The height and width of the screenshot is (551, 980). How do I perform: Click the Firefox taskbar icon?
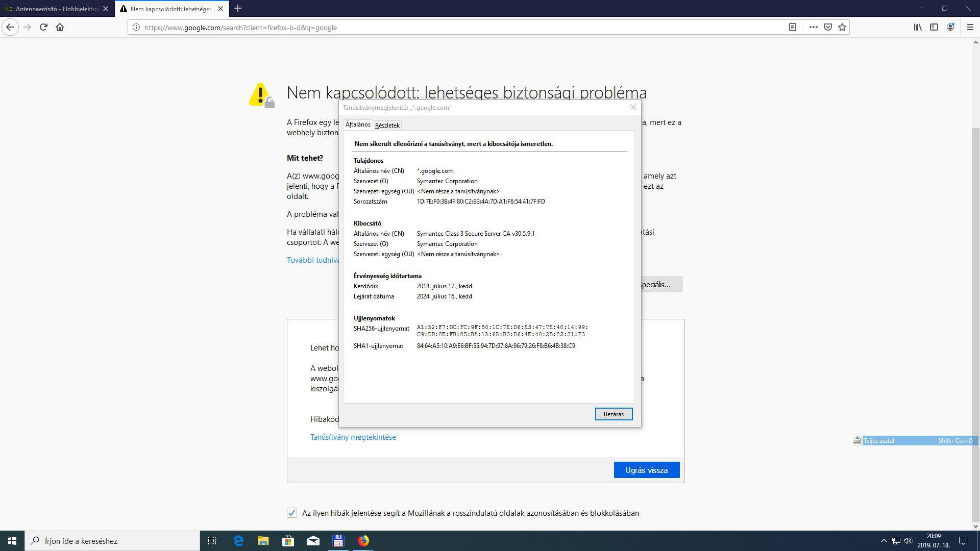[x=363, y=541]
